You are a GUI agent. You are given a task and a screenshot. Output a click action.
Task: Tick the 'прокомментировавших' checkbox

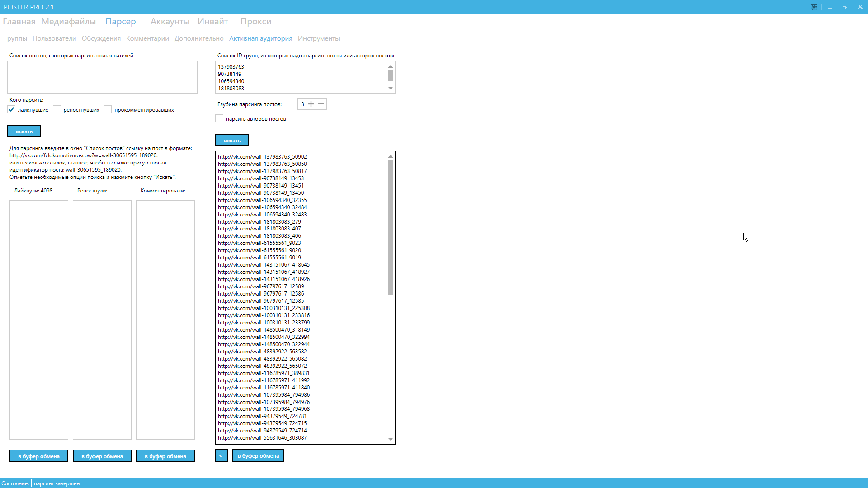tap(108, 110)
